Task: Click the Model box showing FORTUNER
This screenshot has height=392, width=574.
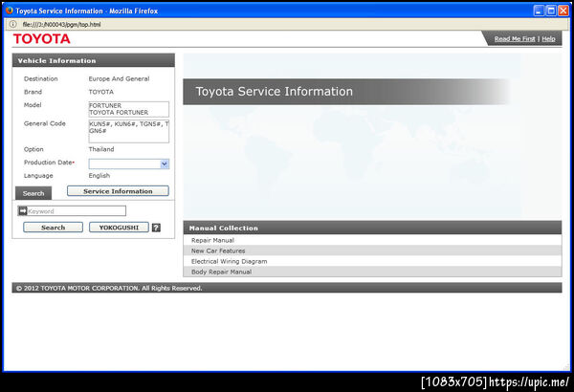Action: click(x=129, y=109)
